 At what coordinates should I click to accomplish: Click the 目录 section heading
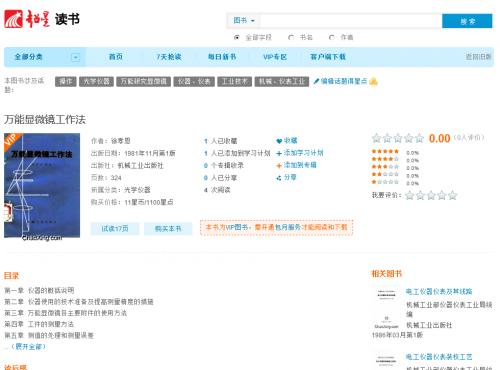11,276
